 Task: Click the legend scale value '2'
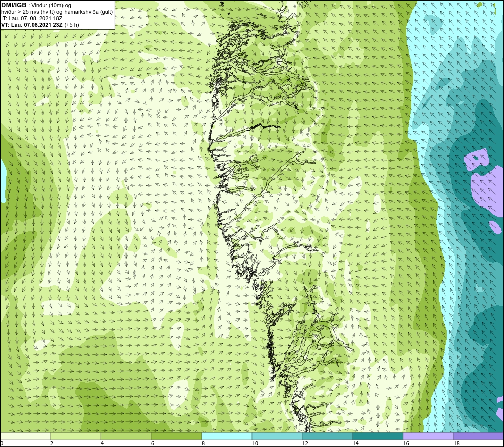click(x=52, y=443)
